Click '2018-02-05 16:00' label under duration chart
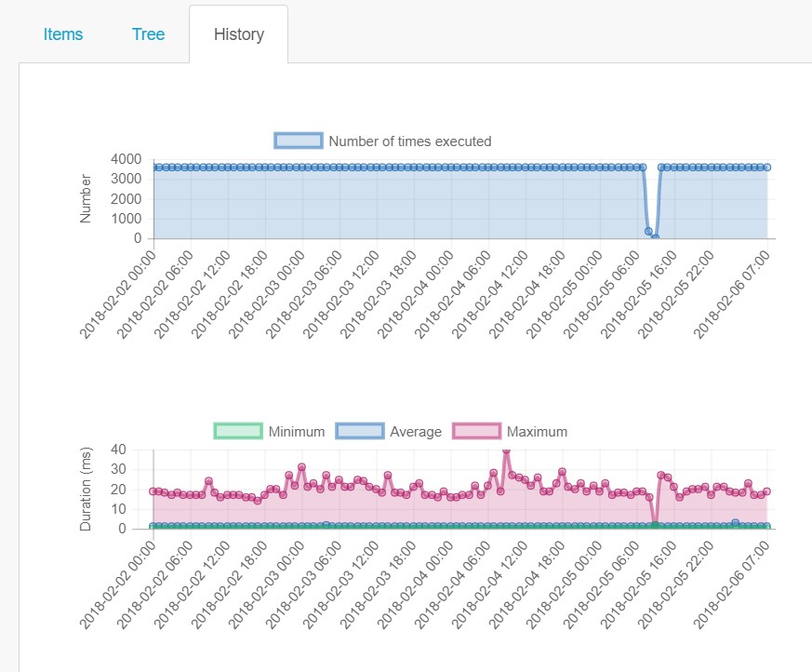Image resolution: width=812 pixels, height=672 pixels. tap(638, 585)
